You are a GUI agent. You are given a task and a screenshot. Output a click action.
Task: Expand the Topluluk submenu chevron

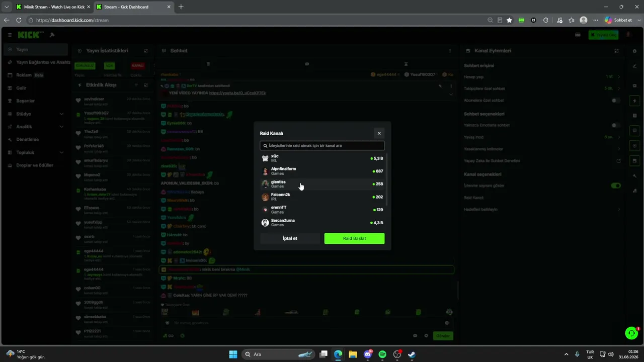61,152
